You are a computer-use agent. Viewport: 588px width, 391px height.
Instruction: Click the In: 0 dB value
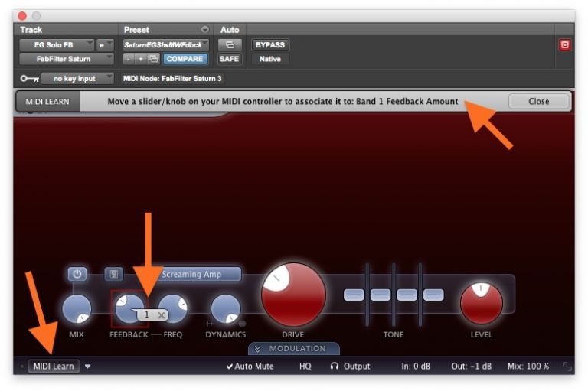[416, 367]
